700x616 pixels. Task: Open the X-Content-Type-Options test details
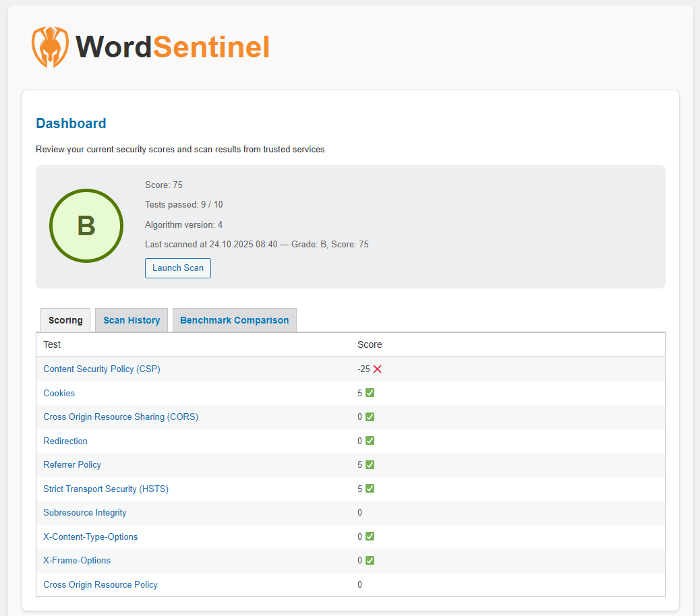point(90,536)
